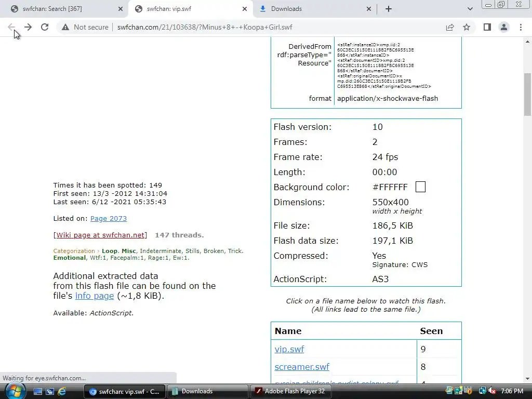Open screamer.swf file name link
Viewport: 532px width, 399px height.
(302, 367)
